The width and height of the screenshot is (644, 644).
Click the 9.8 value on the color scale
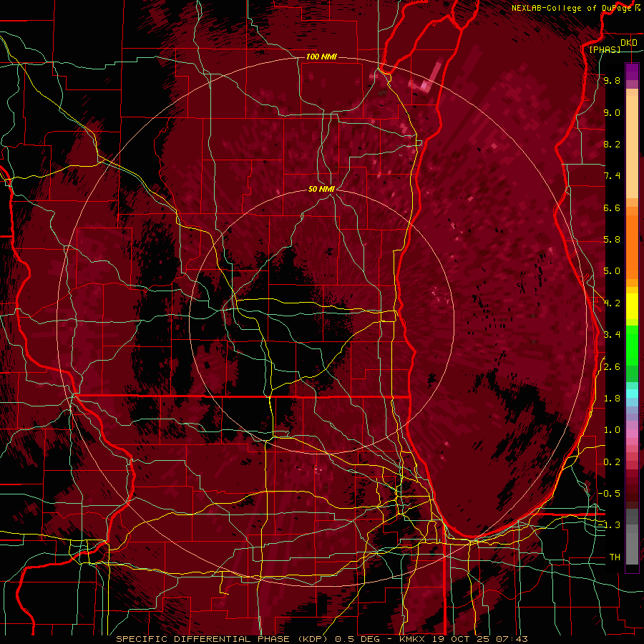612,80
